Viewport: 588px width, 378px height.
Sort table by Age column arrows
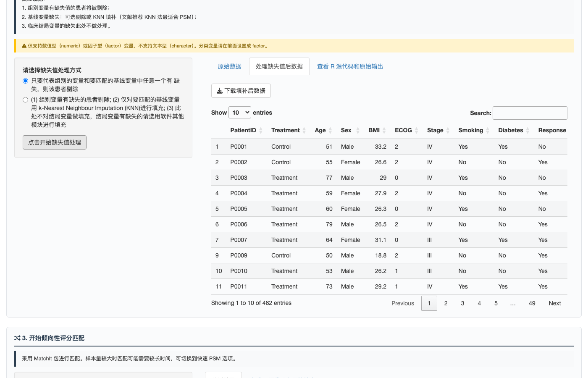330,131
